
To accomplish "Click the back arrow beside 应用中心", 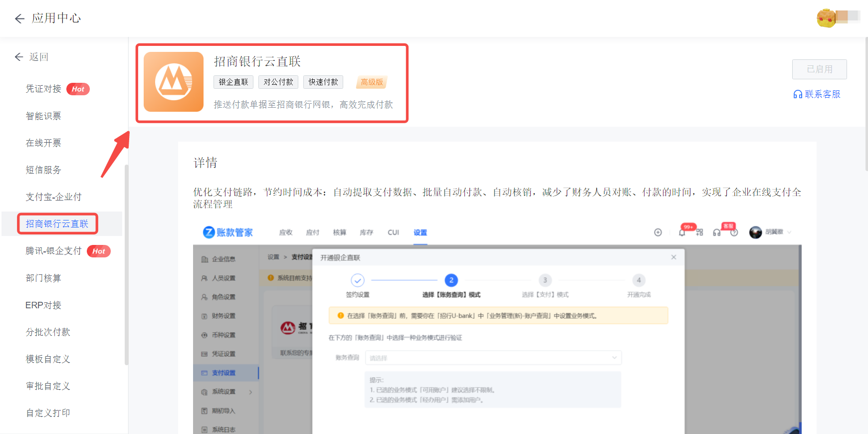I will tap(19, 18).
